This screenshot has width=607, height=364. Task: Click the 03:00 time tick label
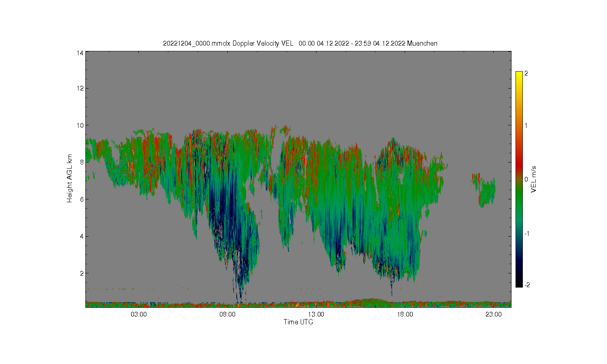138,315
